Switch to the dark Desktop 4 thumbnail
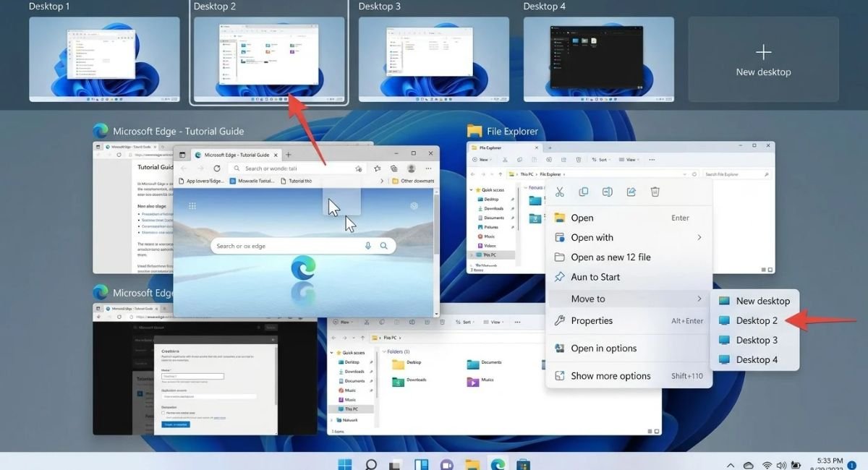The image size is (868, 470). tap(599, 59)
